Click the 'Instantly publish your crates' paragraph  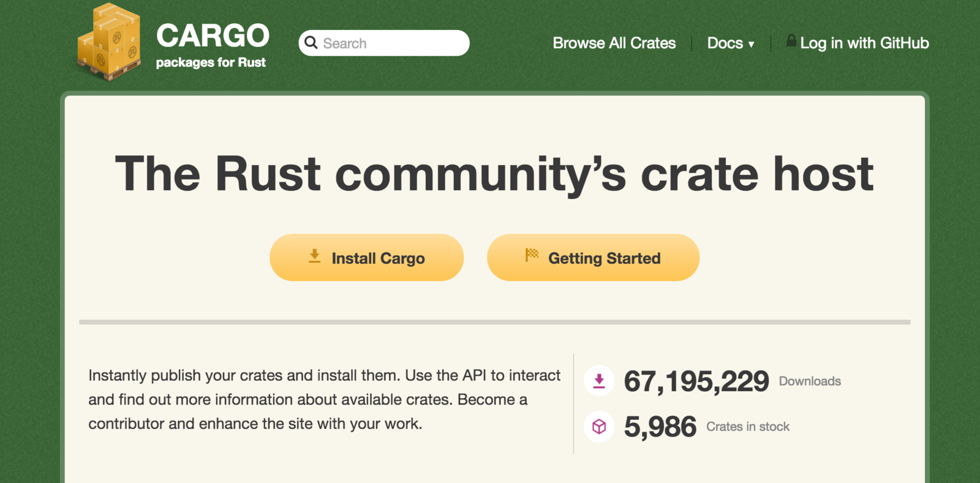tap(325, 399)
